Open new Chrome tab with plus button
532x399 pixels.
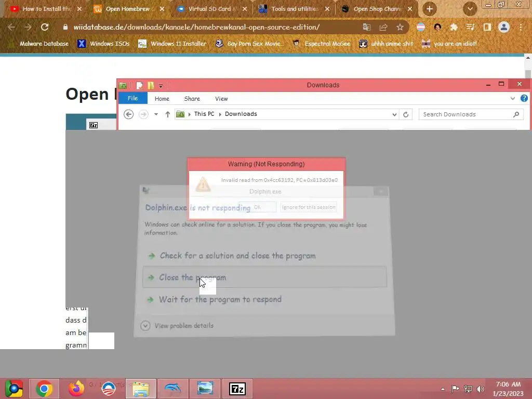pyautogui.click(x=430, y=9)
